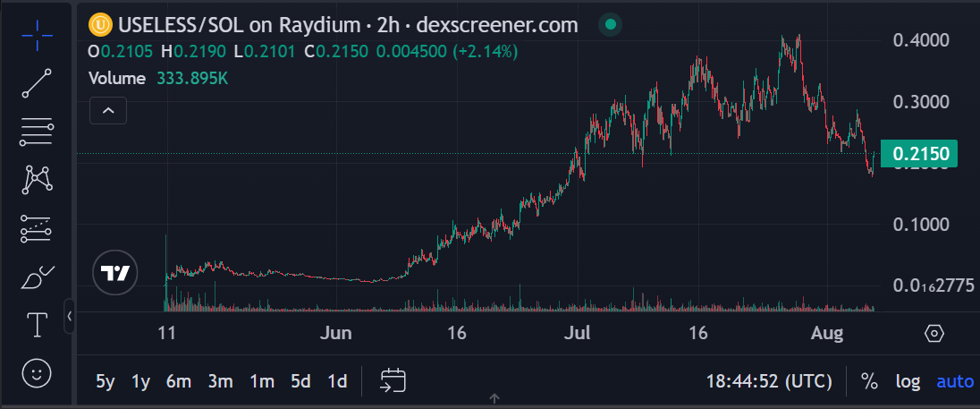Click the green market status indicator
This screenshot has height=409, width=980.
click(611, 26)
